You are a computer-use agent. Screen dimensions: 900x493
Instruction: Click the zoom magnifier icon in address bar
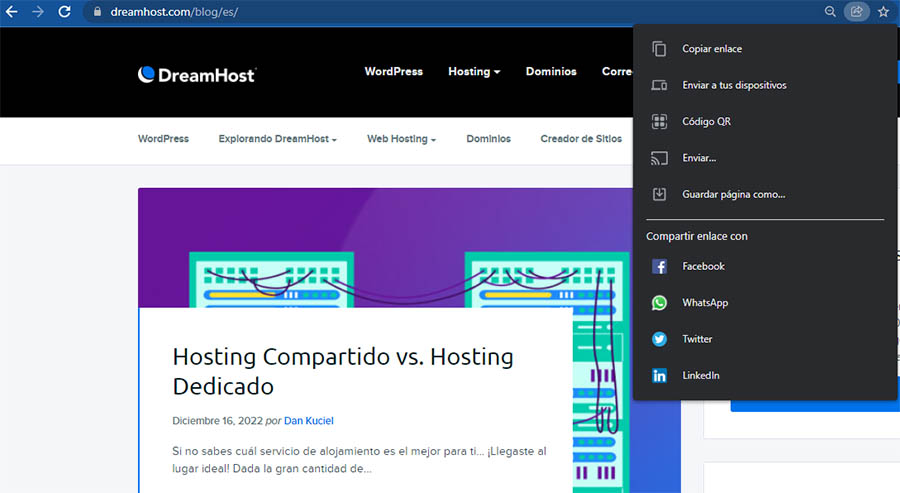[x=830, y=12]
